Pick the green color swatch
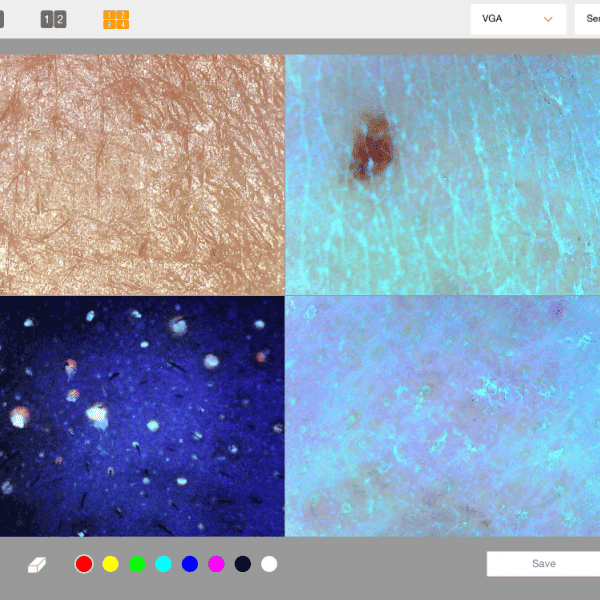600x600 pixels. click(137, 564)
